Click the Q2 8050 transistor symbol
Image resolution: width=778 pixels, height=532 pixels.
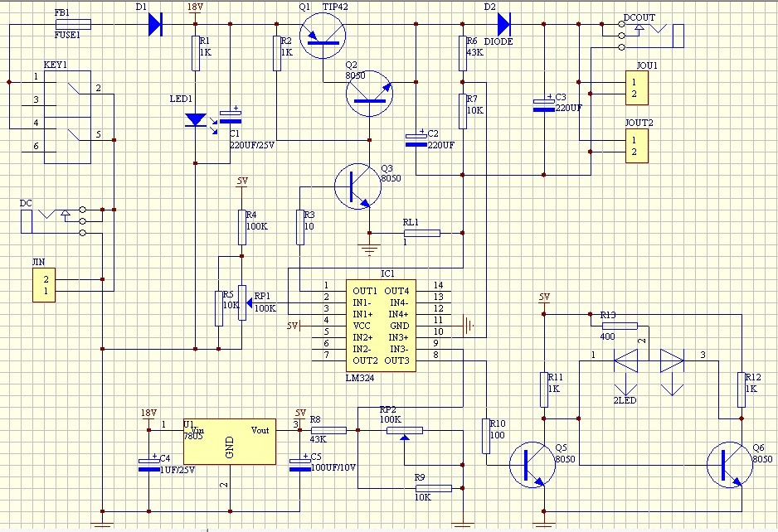[369, 94]
